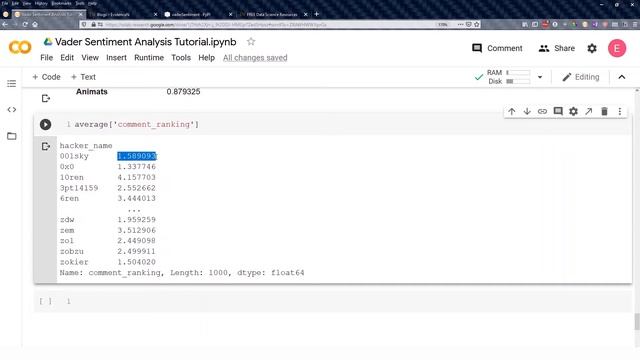This screenshot has height=360, width=640.
Task: Star the Vader Sentiment Analysis notebook
Action: (x=251, y=42)
